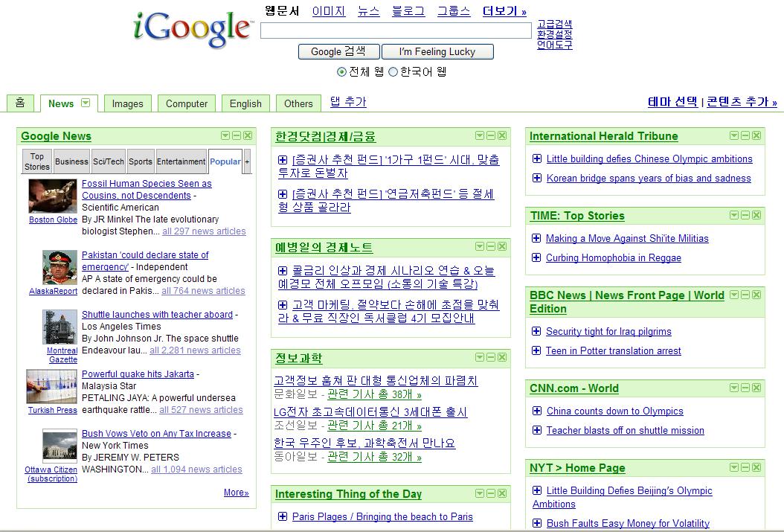This screenshot has width=784, height=532.
Task: Switch to the English tab
Action: click(245, 103)
